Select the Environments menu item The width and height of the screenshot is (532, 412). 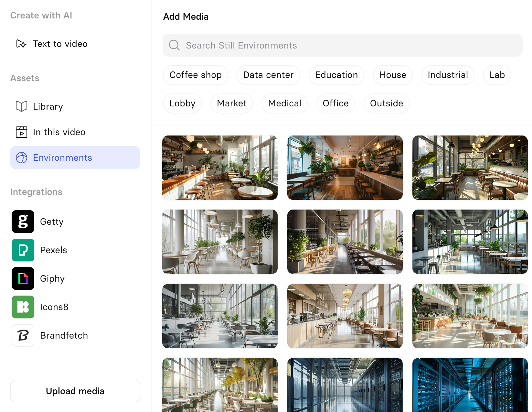75,157
